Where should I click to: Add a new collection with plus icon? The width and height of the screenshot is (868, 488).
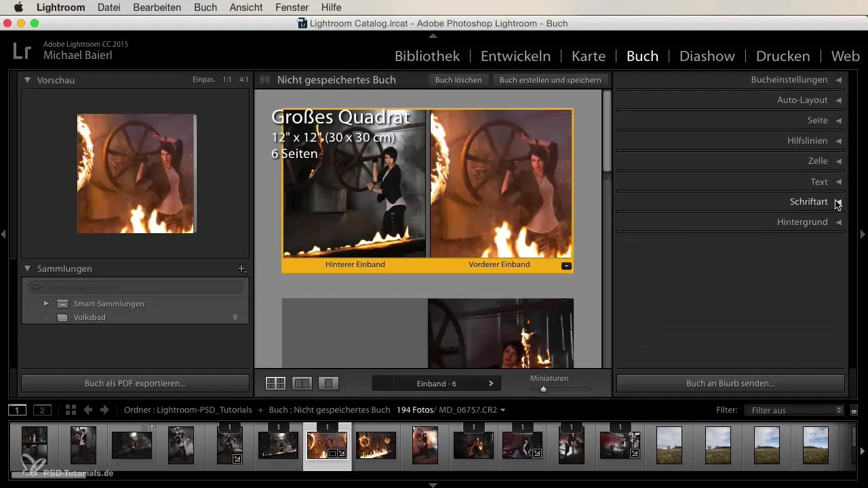[241, 269]
